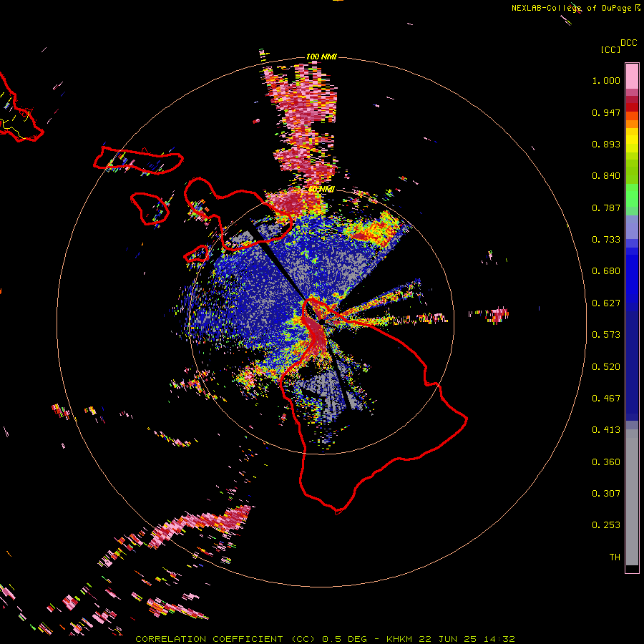The height and width of the screenshot is (644, 644).
Task: Select the 0.520 scale value
Action: [606, 367]
